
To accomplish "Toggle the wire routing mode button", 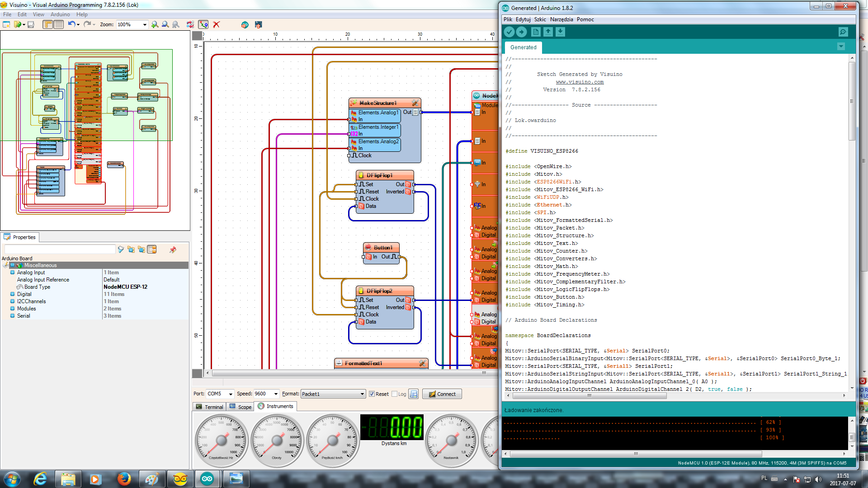I will click(x=203, y=25).
